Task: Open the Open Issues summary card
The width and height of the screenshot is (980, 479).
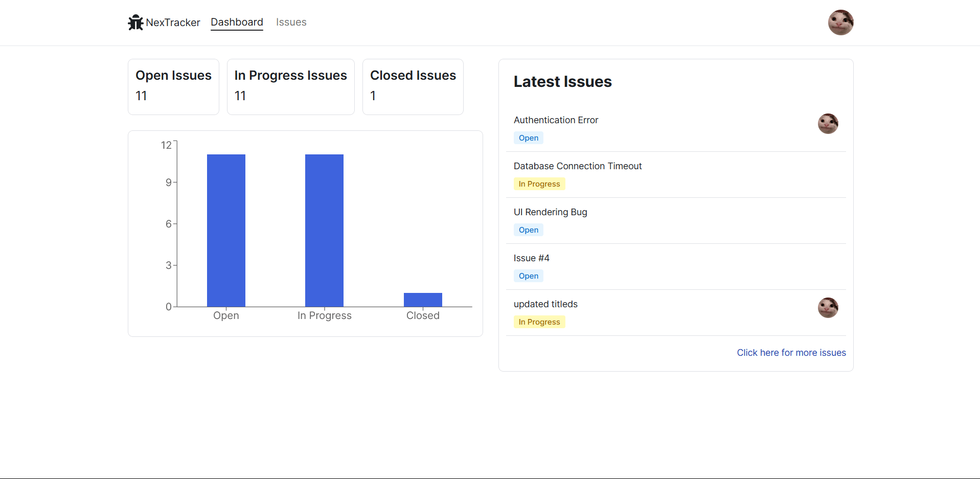Action: 173,86
